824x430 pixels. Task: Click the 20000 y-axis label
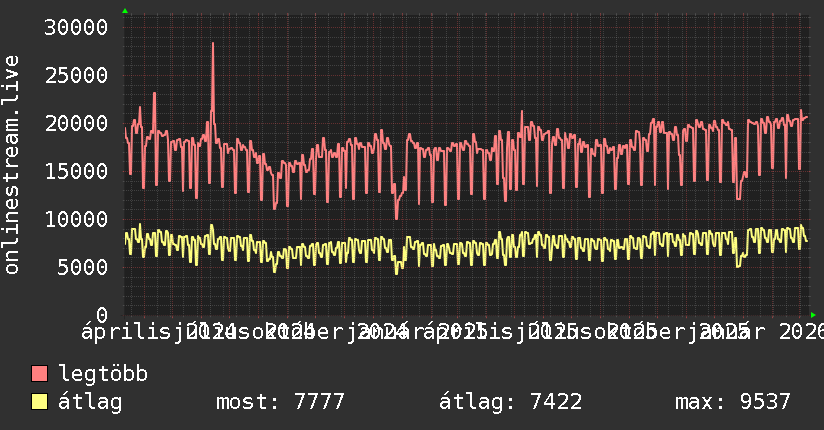tap(76, 124)
